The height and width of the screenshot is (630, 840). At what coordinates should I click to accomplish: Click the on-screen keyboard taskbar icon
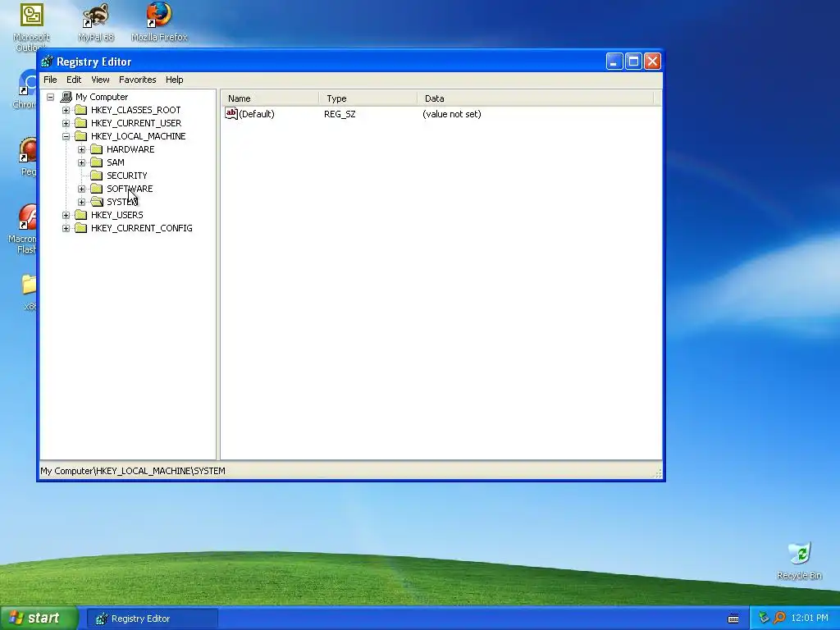pyautogui.click(x=733, y=619)
